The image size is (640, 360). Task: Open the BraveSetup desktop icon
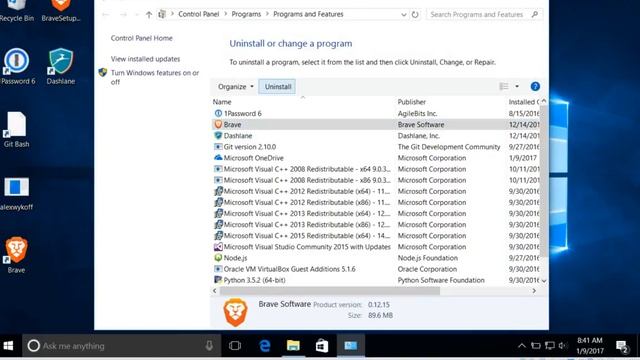click(x=61, y=11)
